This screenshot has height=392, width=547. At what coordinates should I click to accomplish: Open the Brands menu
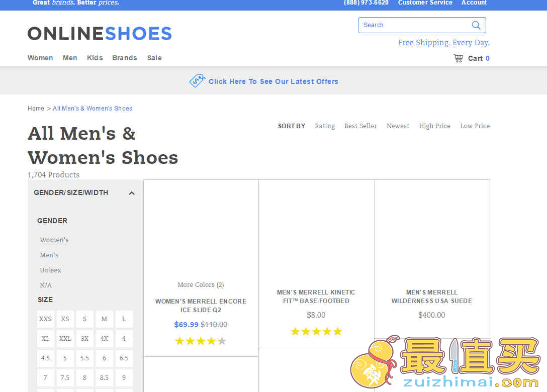pos(125,58)
